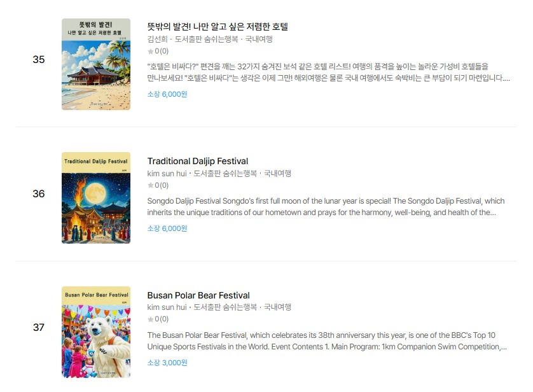Click kim sun hui author of Daljip Festival
This screenshot has height=392, width=533.
[167, 173]
